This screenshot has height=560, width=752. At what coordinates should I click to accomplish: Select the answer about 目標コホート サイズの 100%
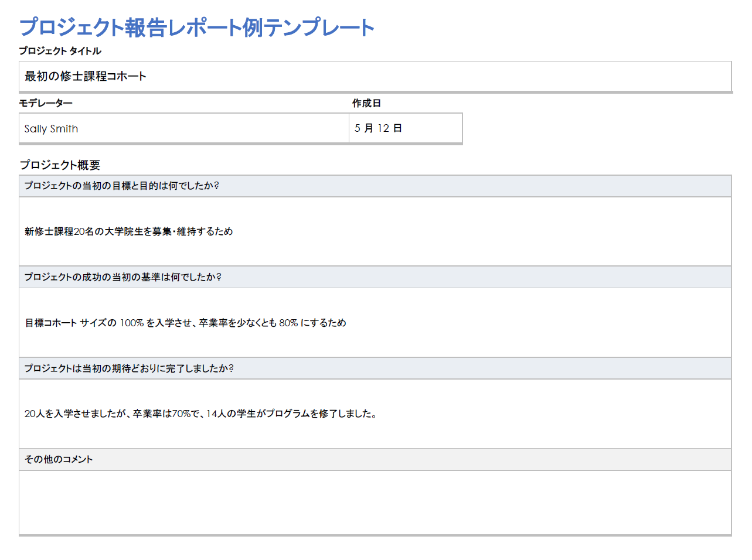pyautogui.click(x=375, y=323)
